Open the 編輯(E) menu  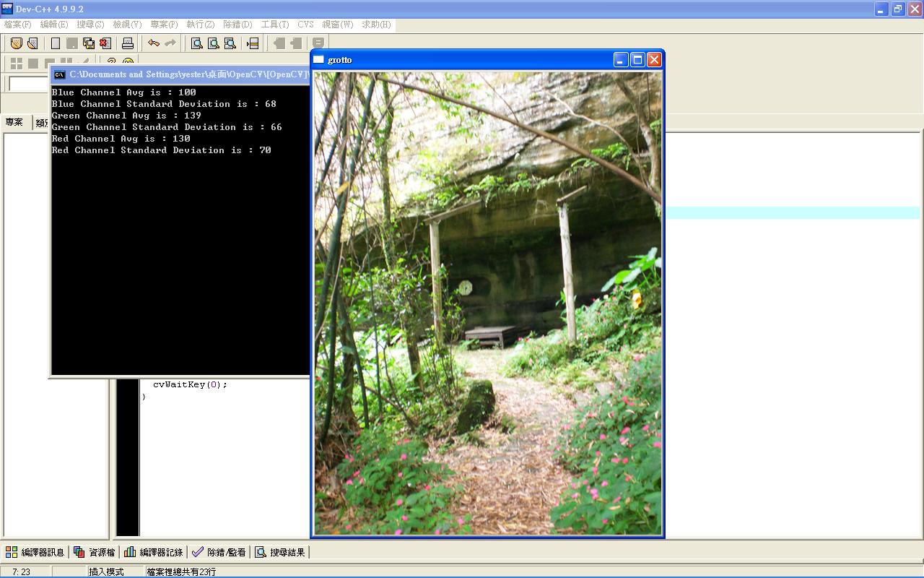54,25
